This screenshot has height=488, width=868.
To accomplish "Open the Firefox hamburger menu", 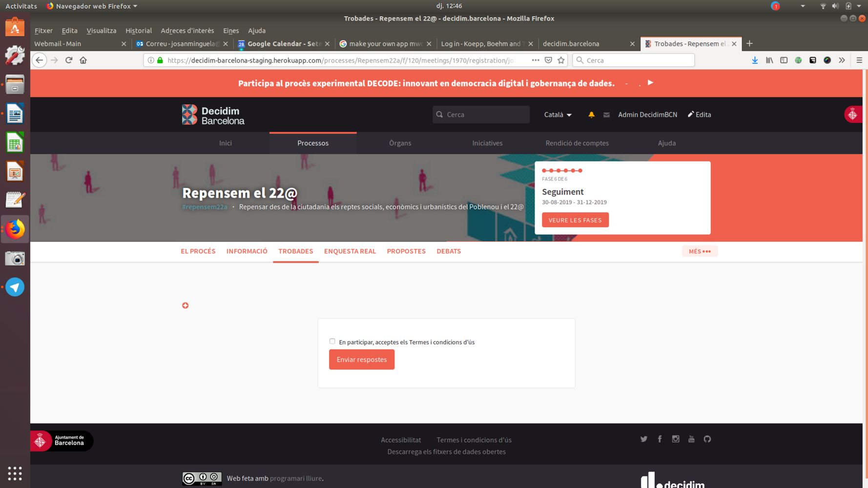I will (859, 60).
